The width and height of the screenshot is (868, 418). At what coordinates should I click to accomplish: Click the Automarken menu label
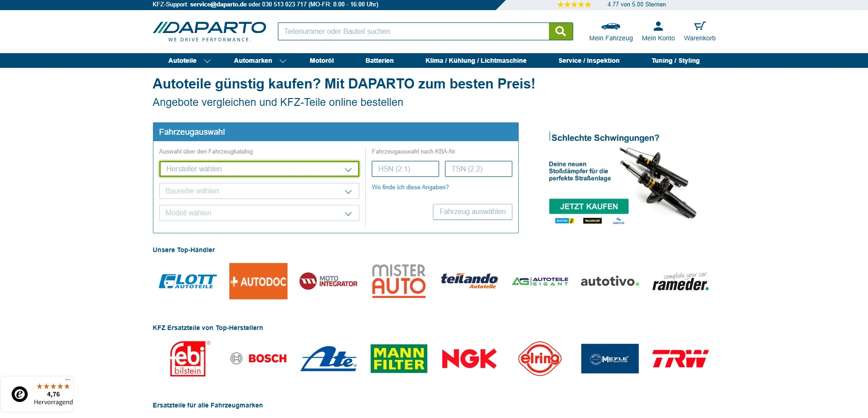[x=253, y=60]
